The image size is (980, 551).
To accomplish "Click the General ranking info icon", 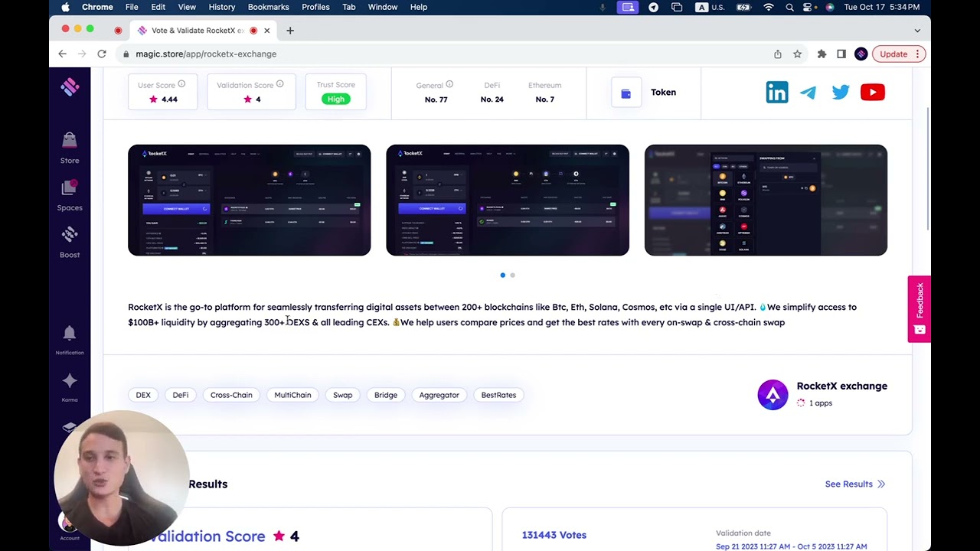I will point(449,84).
